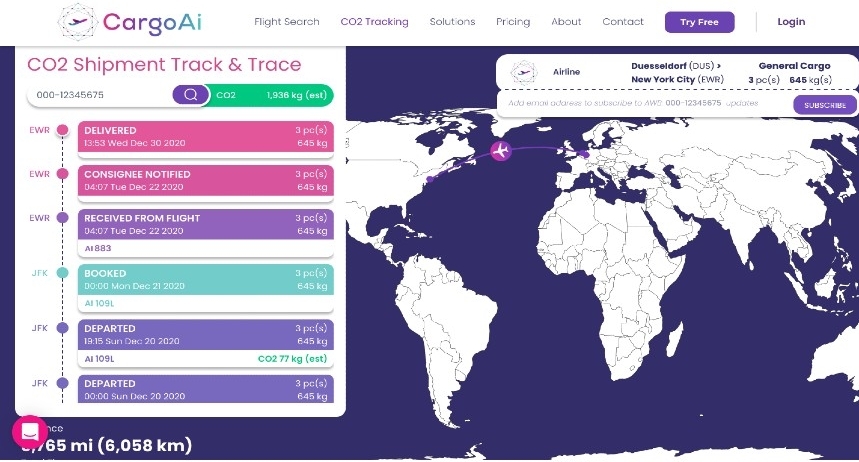The height and width of the screenshot is (462, 859).
Task: Open the About page
Action: (x=566, y=22)
